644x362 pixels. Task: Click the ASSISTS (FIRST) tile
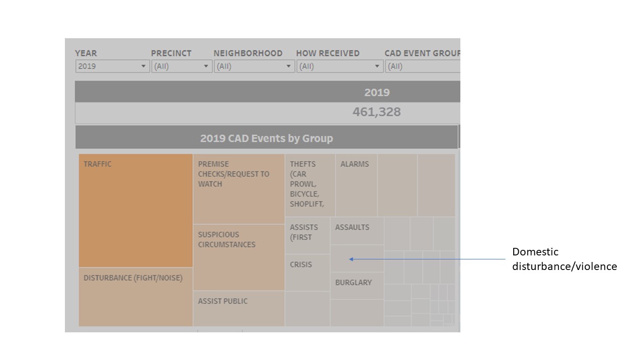click(307, 235)
